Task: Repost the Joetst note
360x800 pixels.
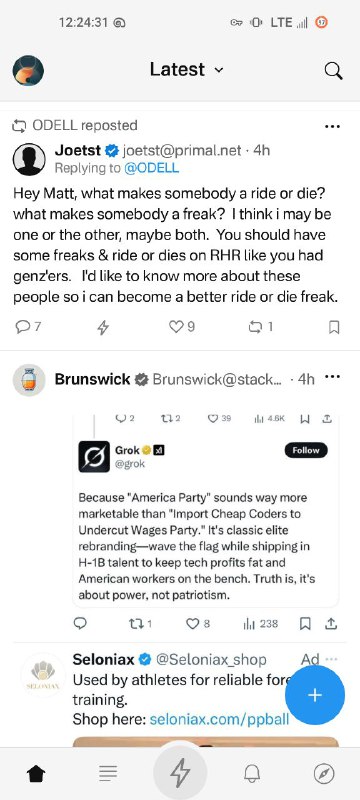Action: point(261,327)
